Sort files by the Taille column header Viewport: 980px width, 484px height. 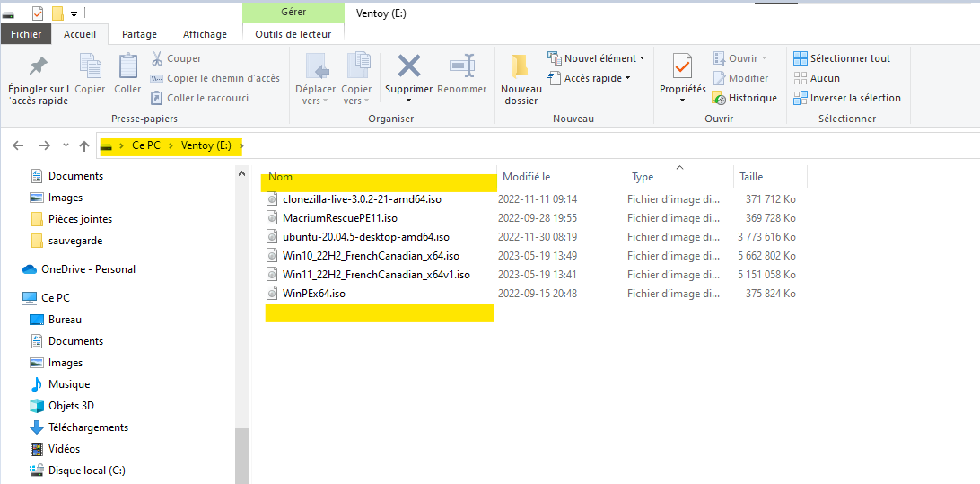click(751, 177)
